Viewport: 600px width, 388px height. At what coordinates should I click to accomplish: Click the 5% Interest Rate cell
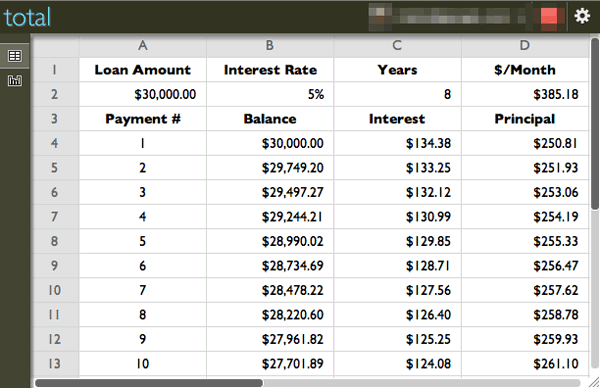point(270,94)
